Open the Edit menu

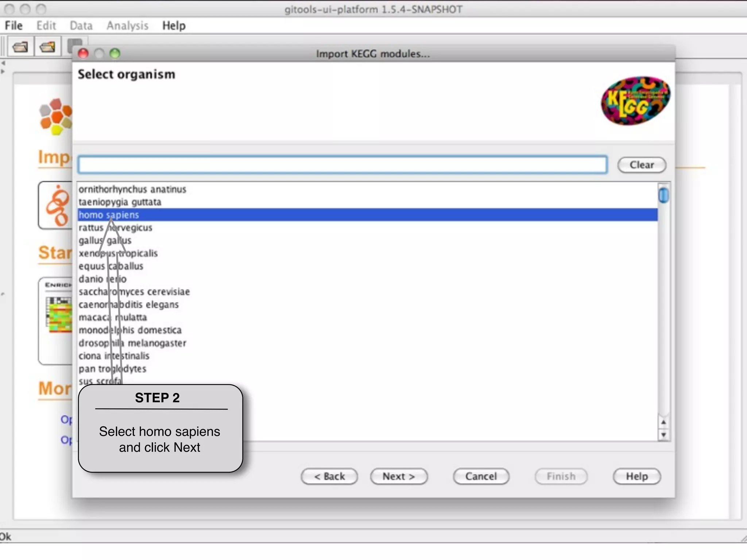pyautogui.click(x=46, y=26)
